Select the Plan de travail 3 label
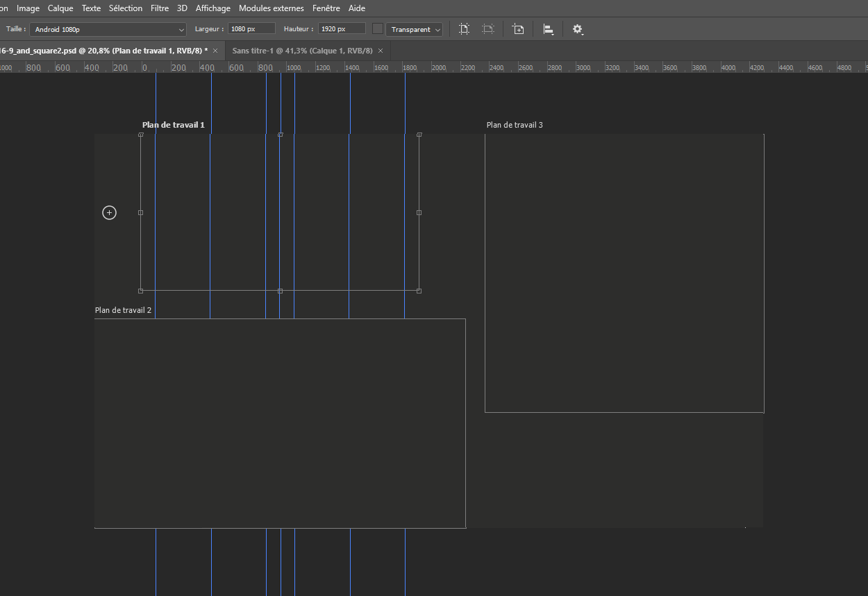Image resolution: width=868 pixels, height=596 pixels. (x=515, y=125)
